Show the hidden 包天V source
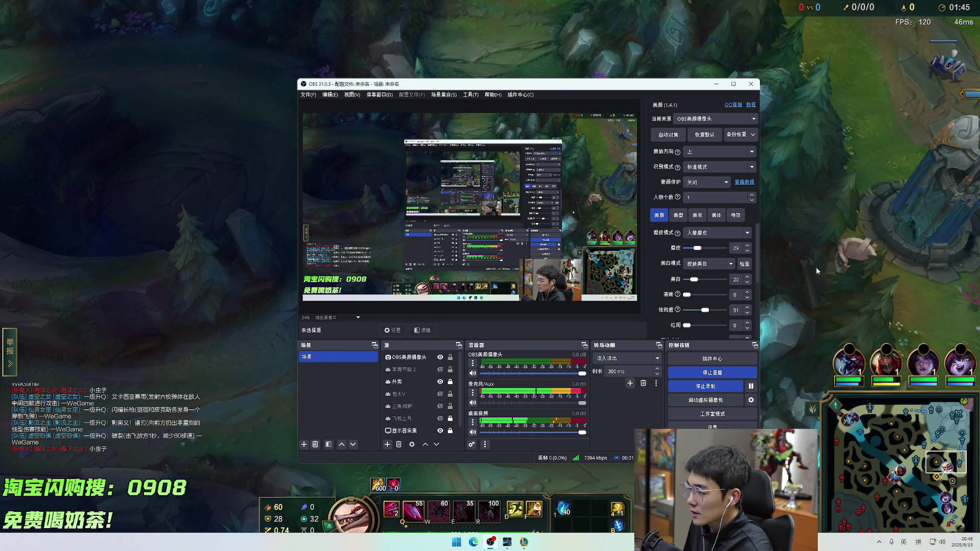 tap(440, 394)
